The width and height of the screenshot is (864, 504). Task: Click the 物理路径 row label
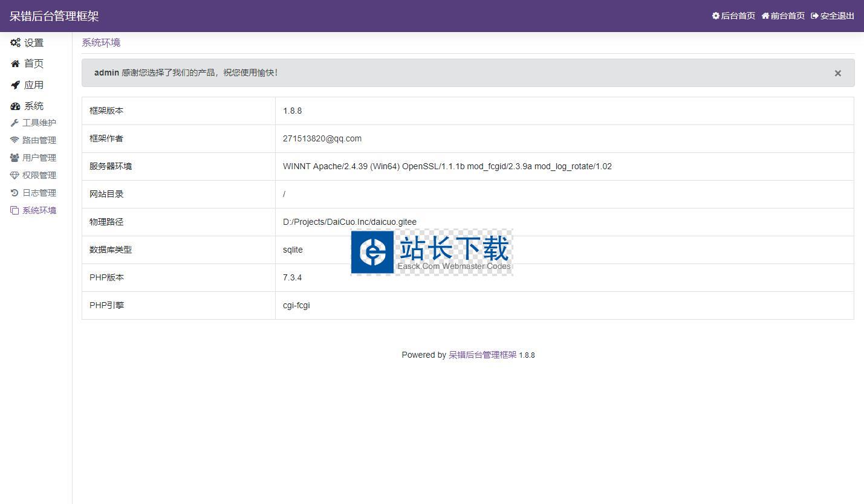[106, 222]
